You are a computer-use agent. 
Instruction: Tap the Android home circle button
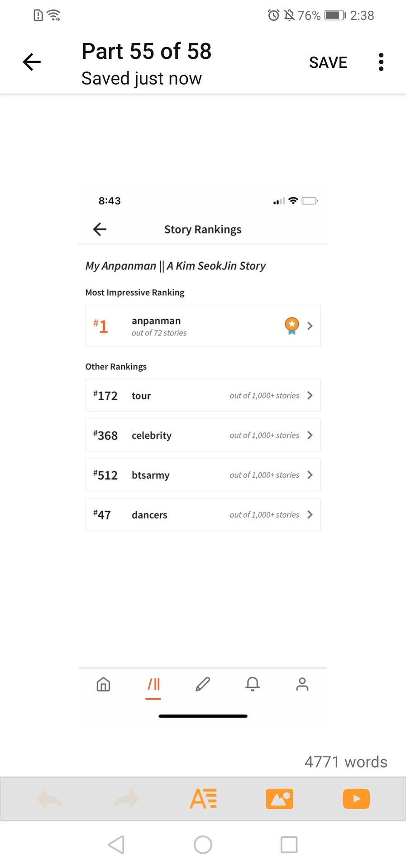pyautogui.click(x=203, y=844)
